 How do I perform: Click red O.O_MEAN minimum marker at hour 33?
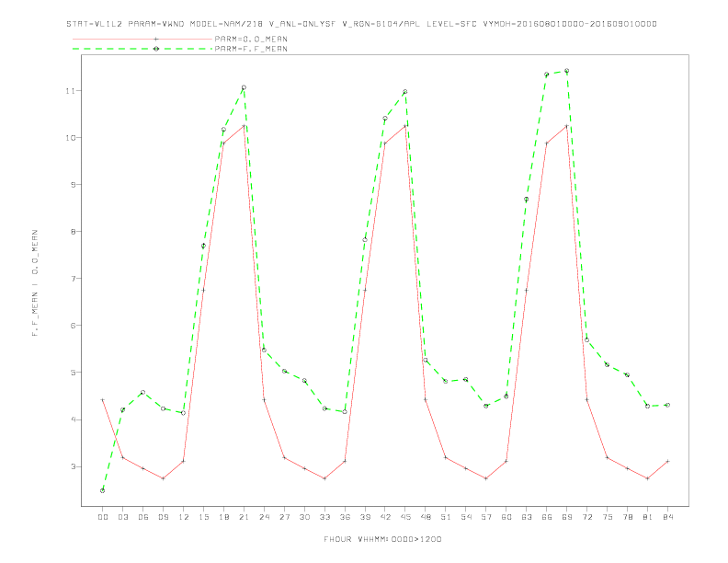pyautogui.click(x=324, y=478)
